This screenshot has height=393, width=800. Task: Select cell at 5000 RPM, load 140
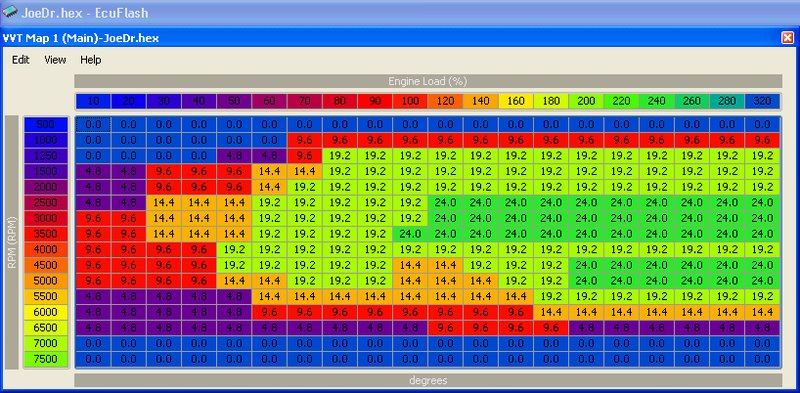pyautogui.click(x=481, y=281)
